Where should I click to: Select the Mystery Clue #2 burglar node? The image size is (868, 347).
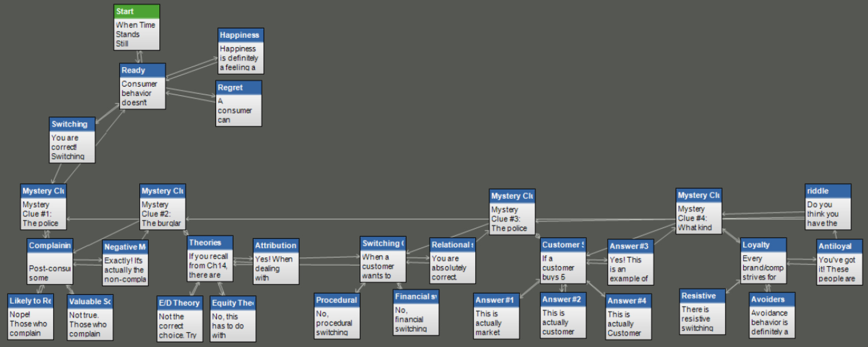point(162,207)
